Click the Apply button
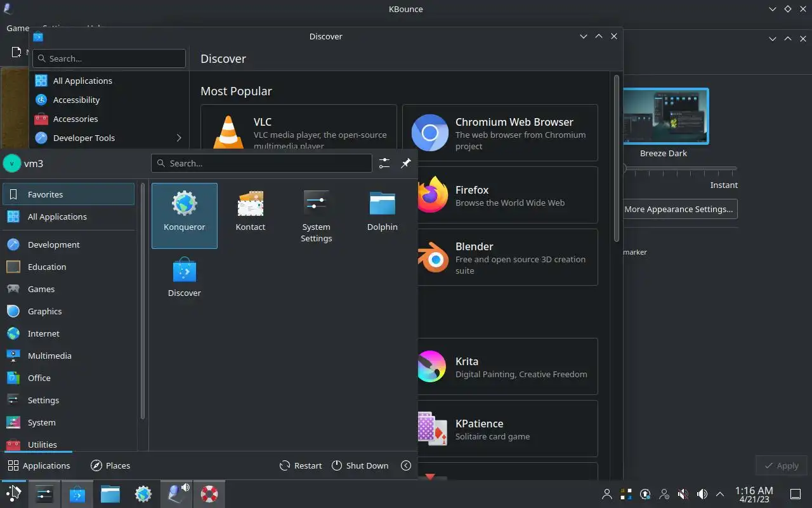The width and height of the screenshot is (812, 508). [x=782, y=465]
